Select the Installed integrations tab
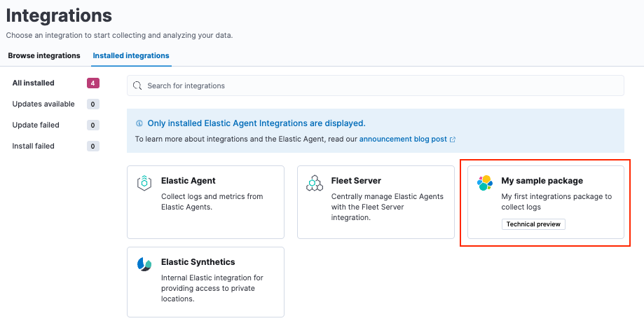The image size is (644, 335). click(131, 55)
